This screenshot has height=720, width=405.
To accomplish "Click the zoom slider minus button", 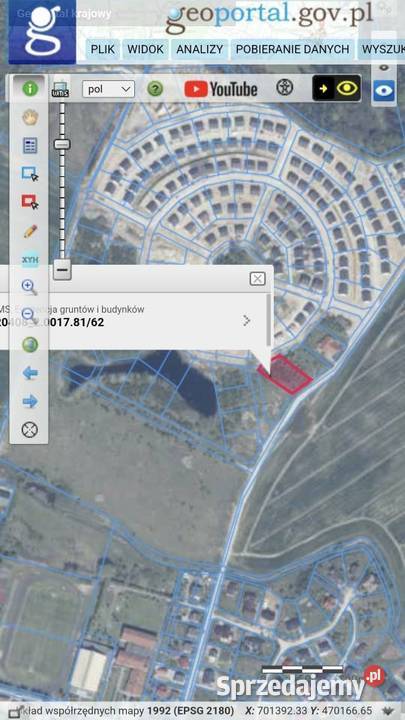I will 62,270.
